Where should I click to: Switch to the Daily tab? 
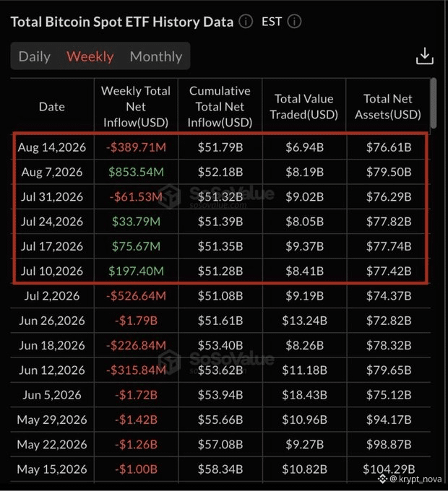tap(35, 56)
